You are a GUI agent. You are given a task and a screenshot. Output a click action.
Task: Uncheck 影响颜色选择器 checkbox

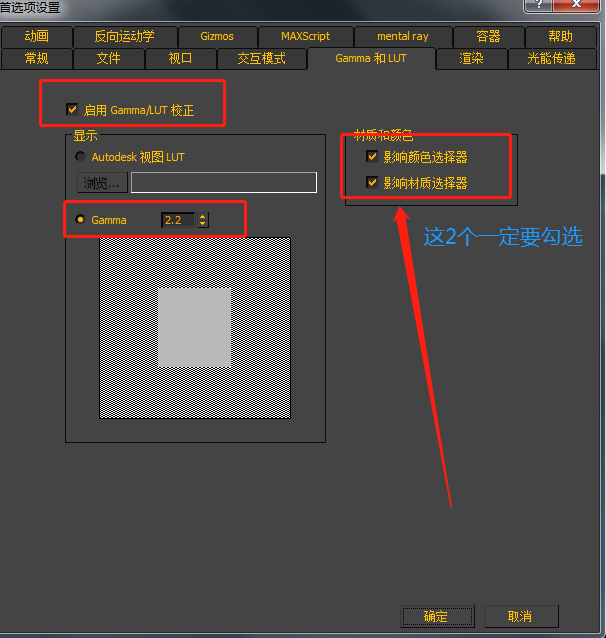372,156
